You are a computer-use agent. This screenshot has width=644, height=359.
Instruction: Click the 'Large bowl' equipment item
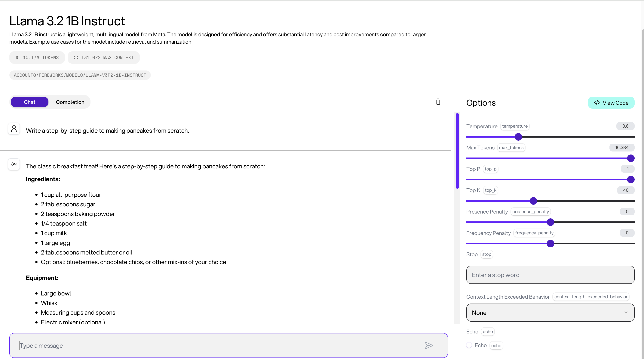(x=56, y=293)
